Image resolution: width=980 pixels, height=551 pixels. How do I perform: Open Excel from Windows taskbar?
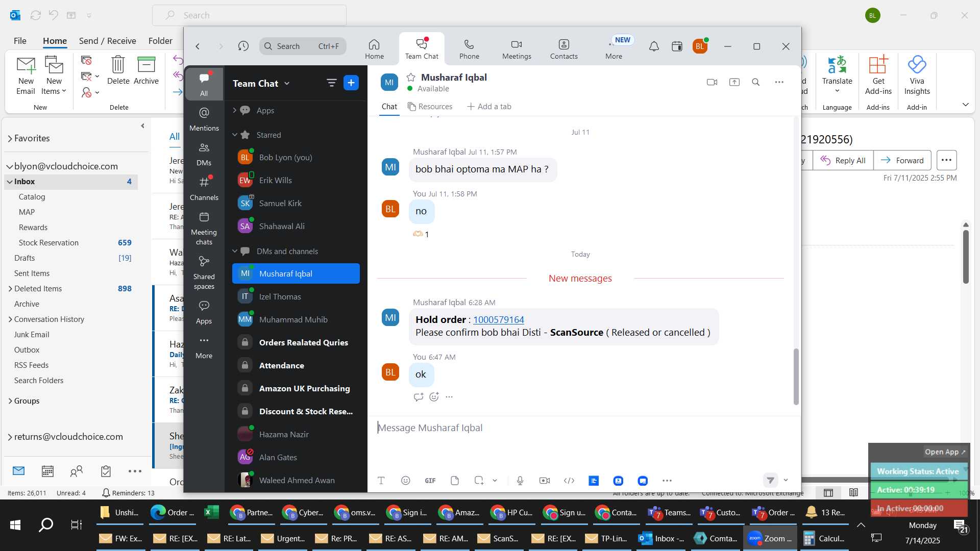point(211,512)
